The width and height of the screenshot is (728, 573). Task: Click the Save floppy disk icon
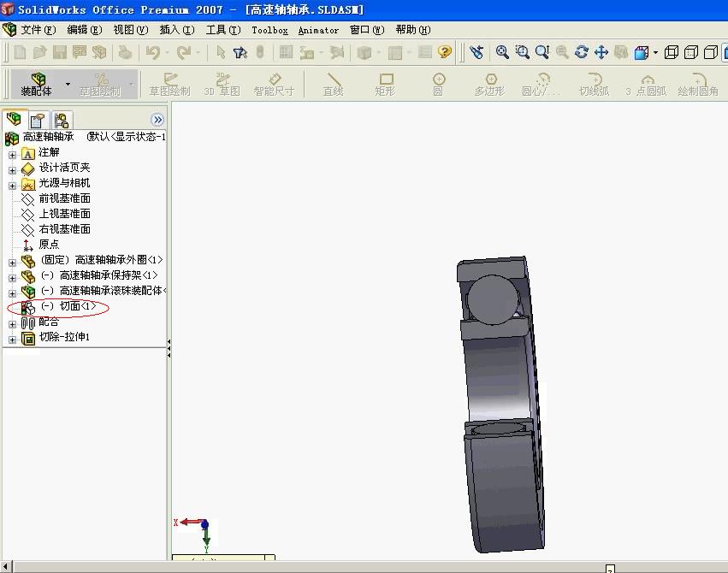pyautogui.click(x=59, y=52)
